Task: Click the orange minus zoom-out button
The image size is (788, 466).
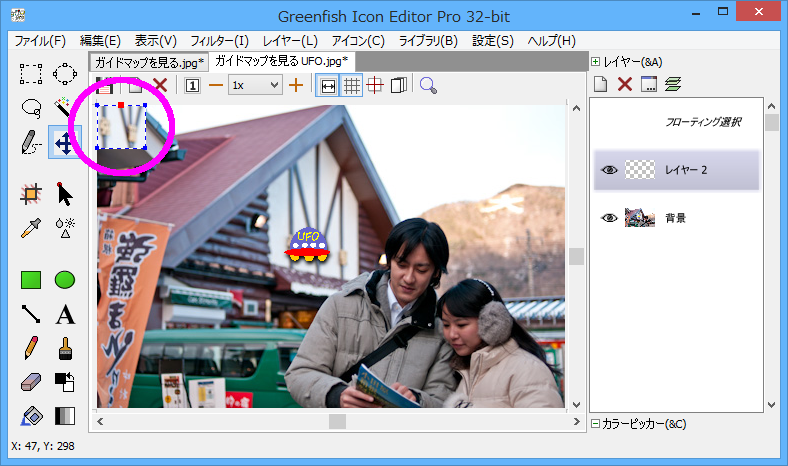Action: (215, 86)
